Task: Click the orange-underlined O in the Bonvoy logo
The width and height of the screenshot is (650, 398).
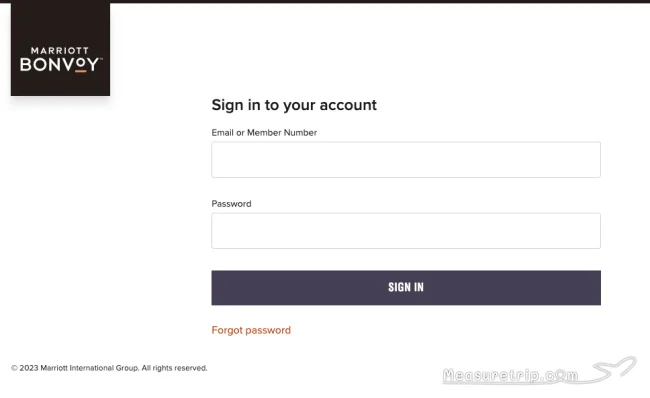Action: (x=81, y=65)
